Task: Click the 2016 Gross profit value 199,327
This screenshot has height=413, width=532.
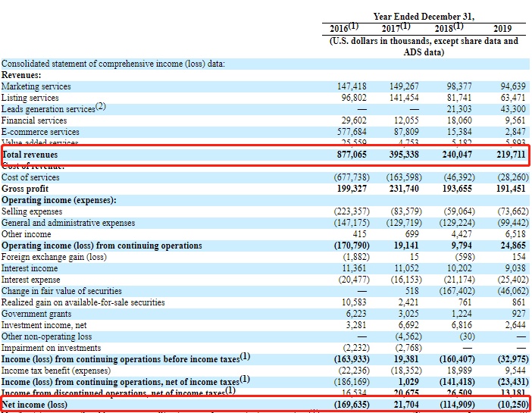Action: pyautogui.click(x=350, y=189)
